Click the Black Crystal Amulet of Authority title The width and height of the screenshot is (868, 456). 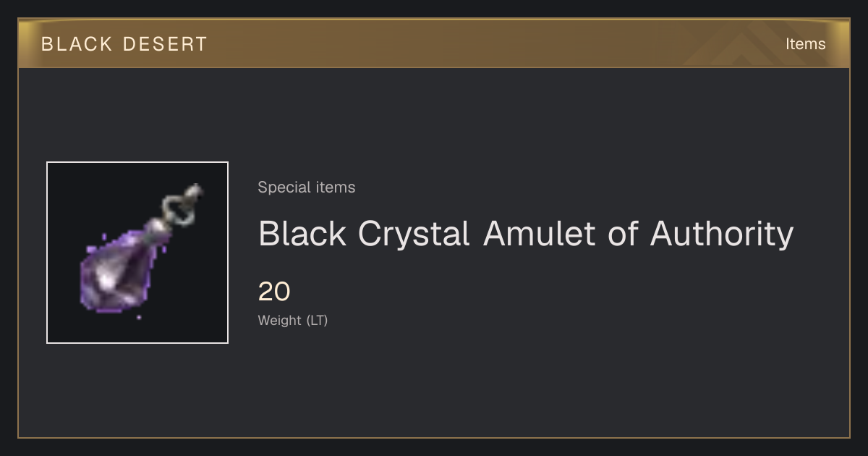(x=526, y=234)
